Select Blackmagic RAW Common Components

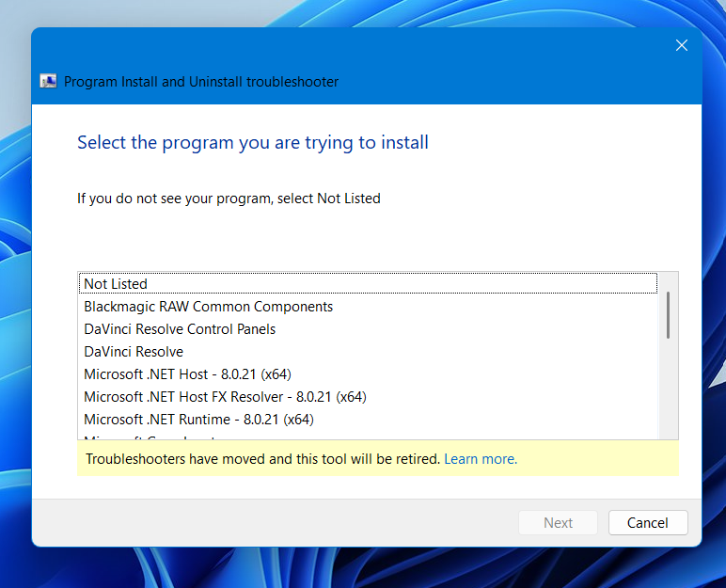(368, 307)
